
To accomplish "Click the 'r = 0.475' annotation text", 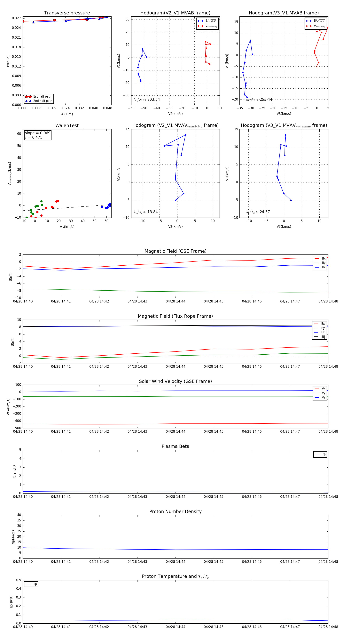I will click(34, 137).
